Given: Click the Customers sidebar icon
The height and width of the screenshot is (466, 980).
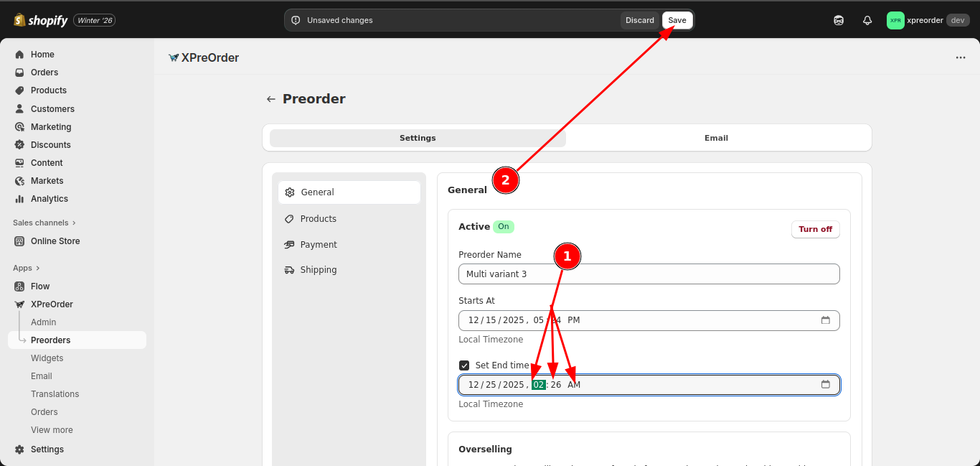Looking at the screenshot, I should [19, 109].
